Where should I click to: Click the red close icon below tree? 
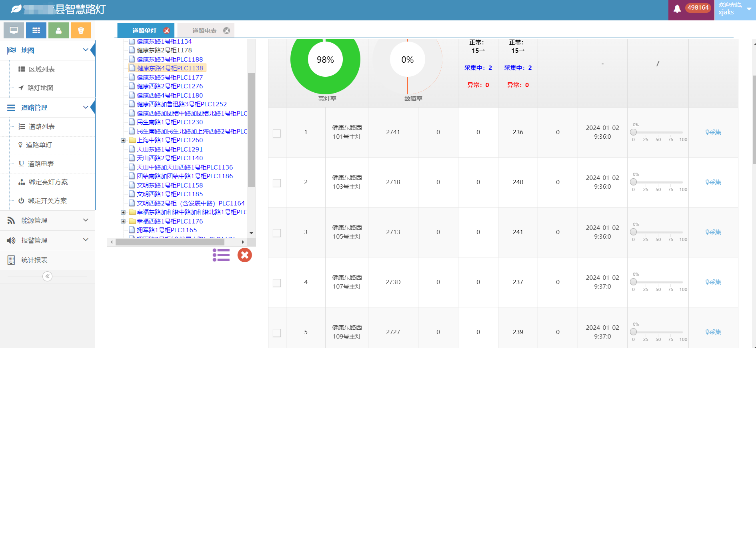coord(245,255)
